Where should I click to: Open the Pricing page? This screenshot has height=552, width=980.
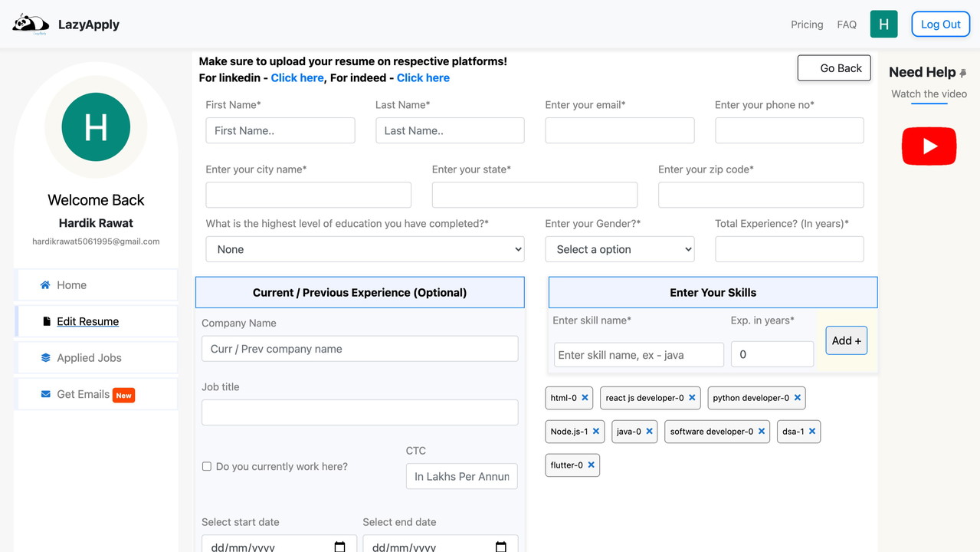click(806, 24)
